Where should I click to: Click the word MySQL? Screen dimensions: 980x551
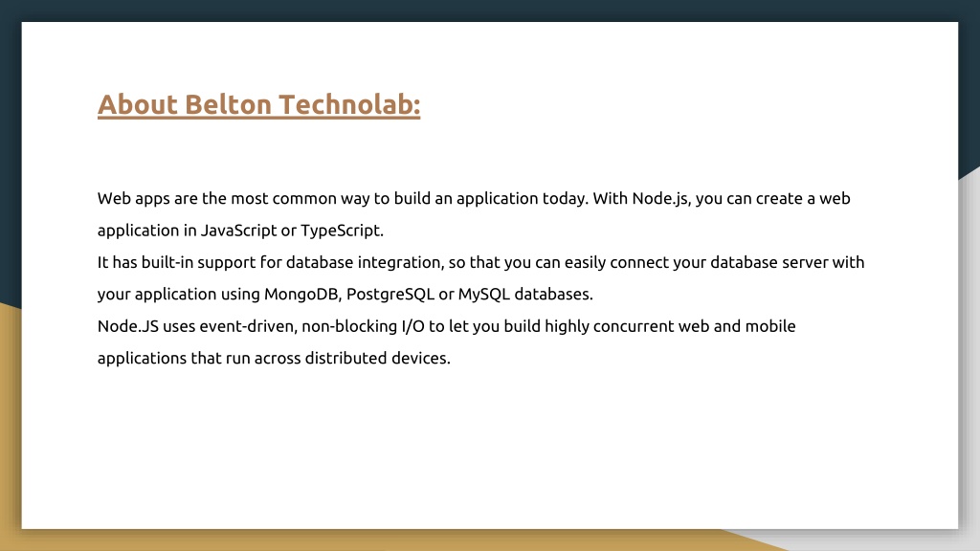(483, 295)
